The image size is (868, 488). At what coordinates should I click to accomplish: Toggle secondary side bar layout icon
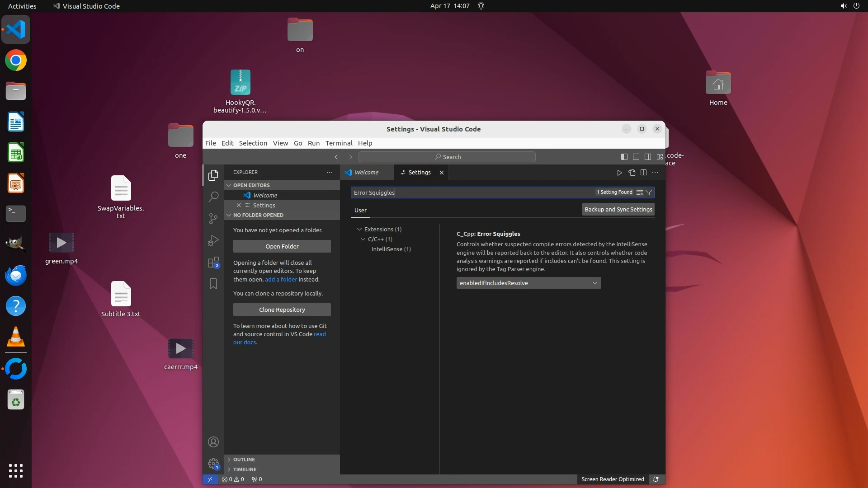(x=648, y=157)
